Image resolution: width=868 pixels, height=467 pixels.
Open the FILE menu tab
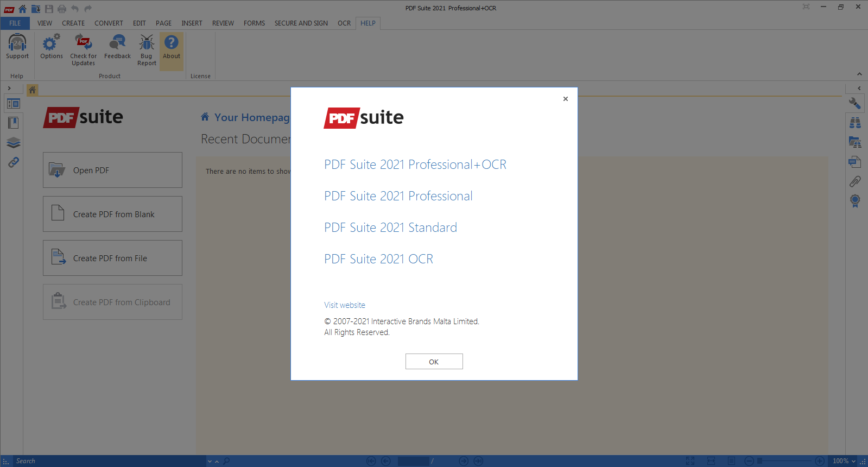(15, 23)
